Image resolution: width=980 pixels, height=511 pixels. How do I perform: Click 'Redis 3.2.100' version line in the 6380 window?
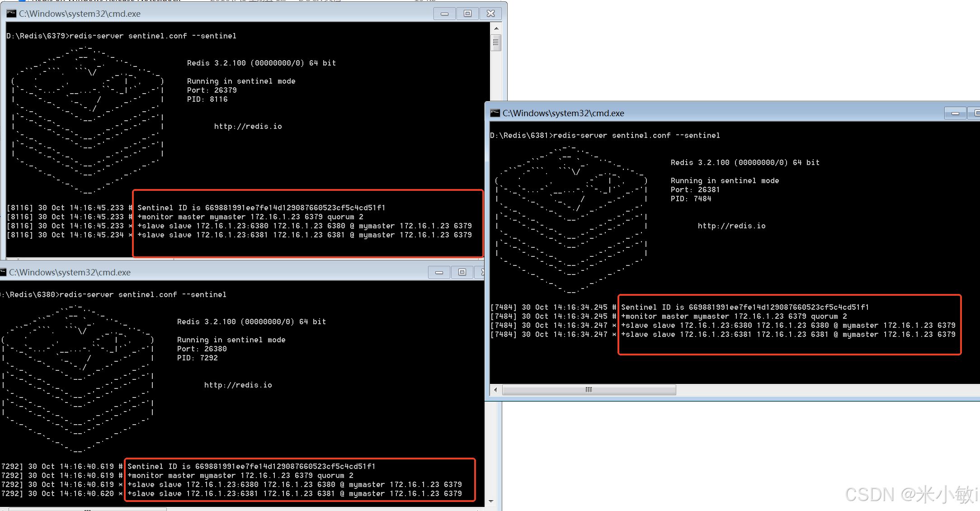(x=252, y=322)
